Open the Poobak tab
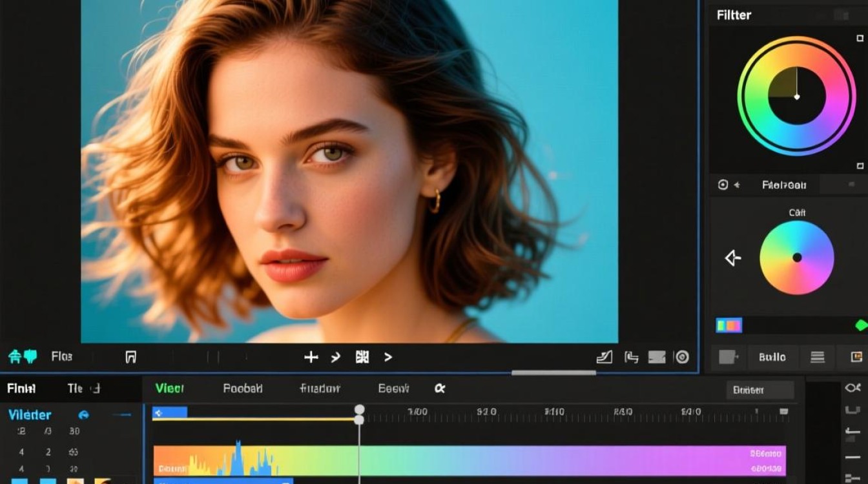 point(243,388)
